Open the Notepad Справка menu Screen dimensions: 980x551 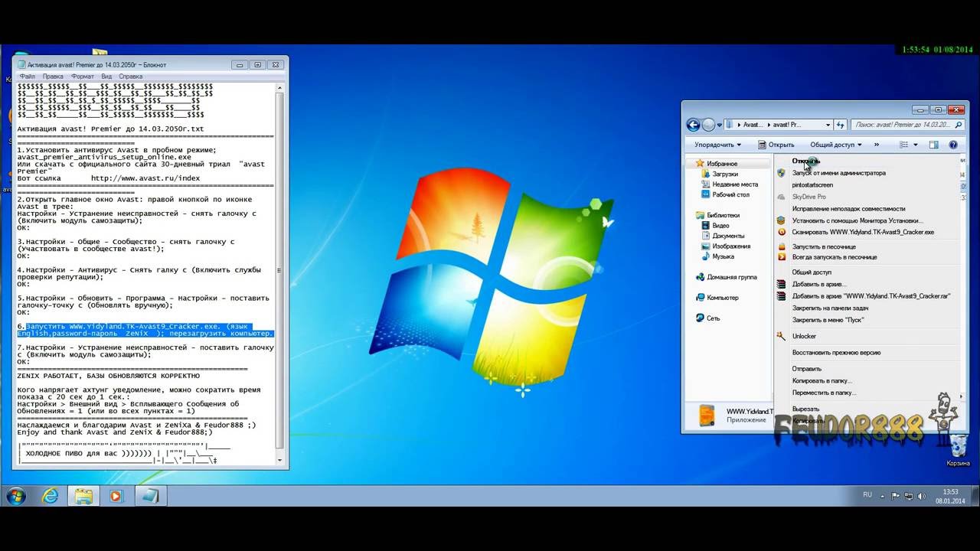coord(131,77)
